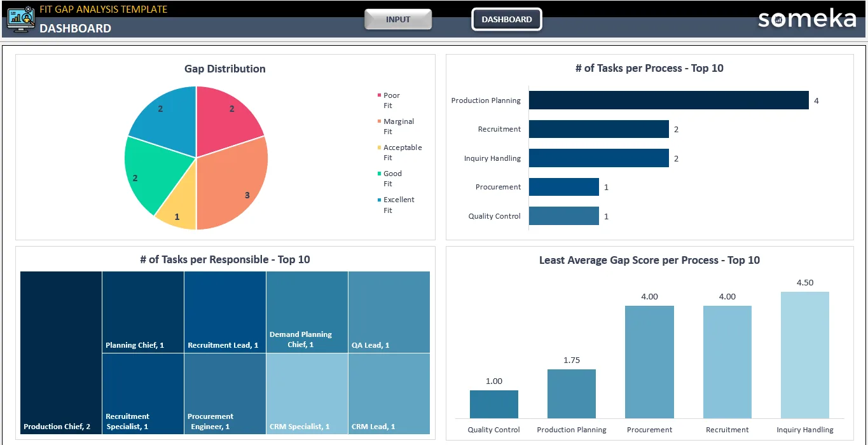The height and width of the screenshot is (445, 868).
Task: Select the Excellent Fit legend entry
Action: [396, 205]
